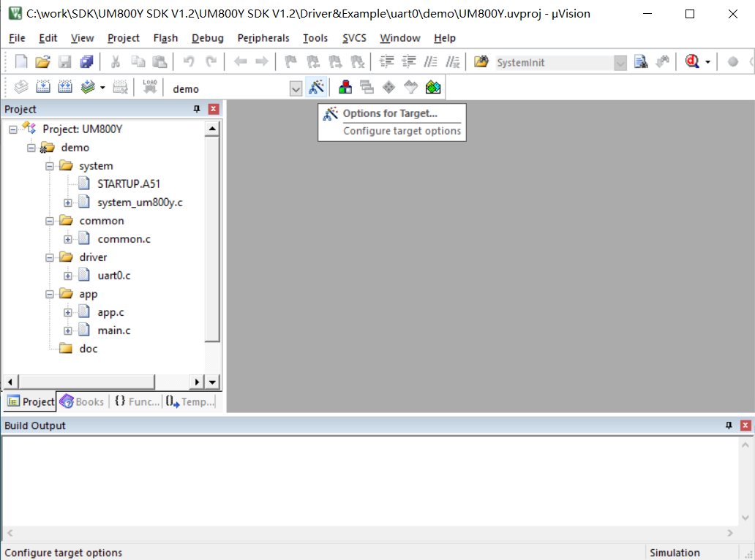Open the demo target selection dropdown
The height and width of the screenshot is (560, 755).
click(x=296, y=88)
